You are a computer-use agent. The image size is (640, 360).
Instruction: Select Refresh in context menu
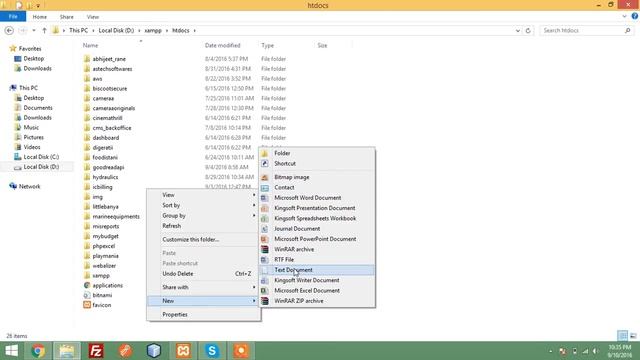pos(203,226)
